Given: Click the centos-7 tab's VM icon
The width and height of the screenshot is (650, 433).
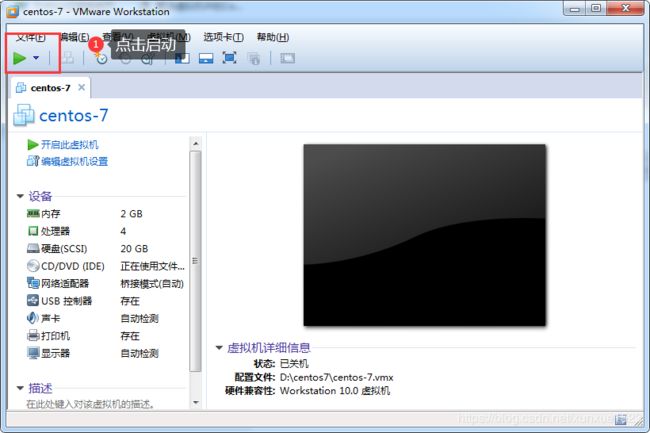Looking at the screenshot, I should tap(21, 87).
